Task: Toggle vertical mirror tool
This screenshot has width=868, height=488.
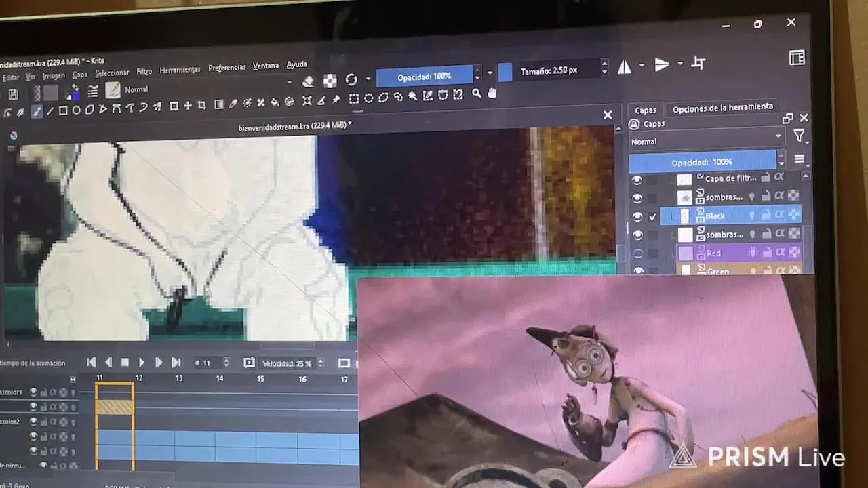Action: [x=662, y=64]
